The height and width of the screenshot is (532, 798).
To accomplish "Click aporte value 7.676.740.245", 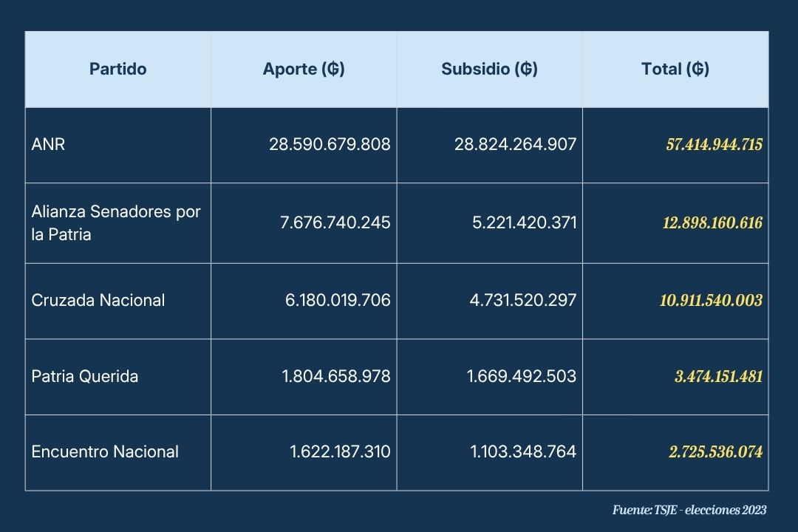I will 335,222.
